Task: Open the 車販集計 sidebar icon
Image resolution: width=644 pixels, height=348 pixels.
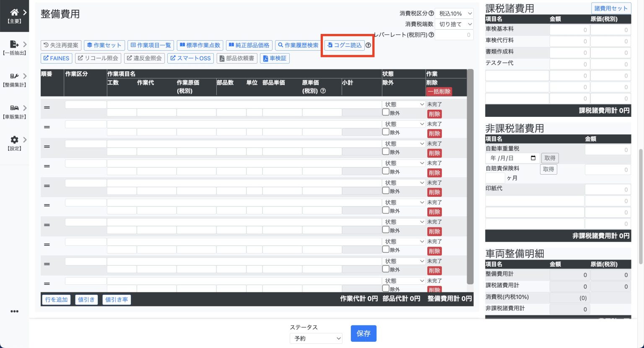Action: pos(14,108)
